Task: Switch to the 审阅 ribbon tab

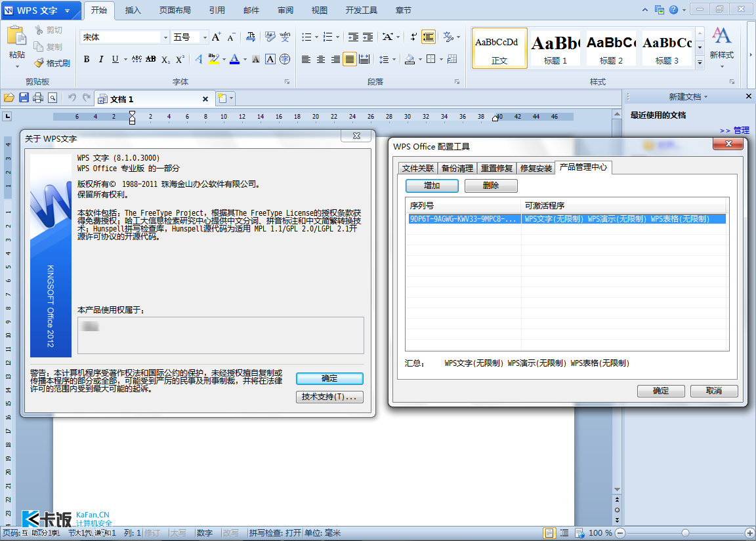Action: (x=285, y=10)
